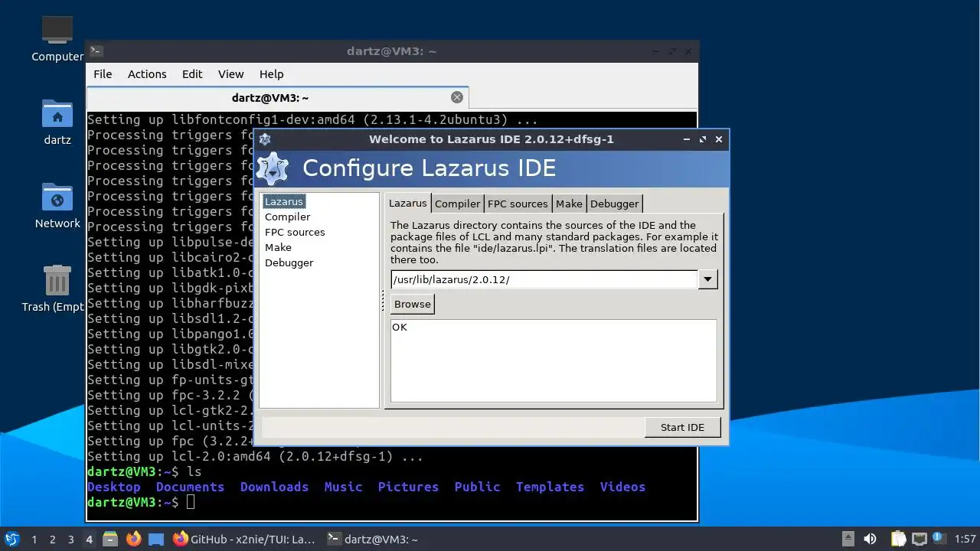Click the Start IDE button
The width and height of the screenshot is (980, 551).
[682, 427]
